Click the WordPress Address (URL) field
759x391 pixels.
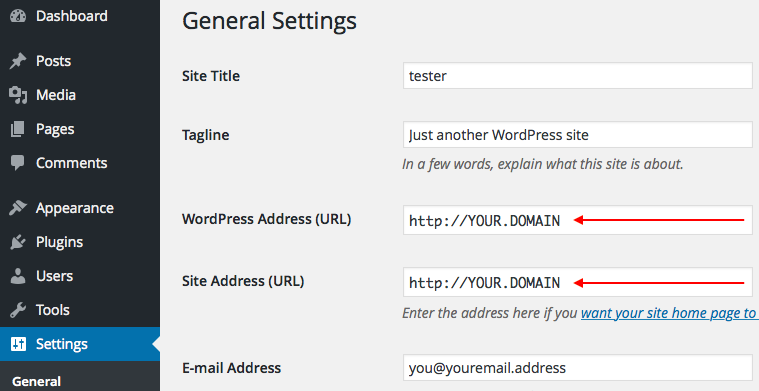click(577, 220)
